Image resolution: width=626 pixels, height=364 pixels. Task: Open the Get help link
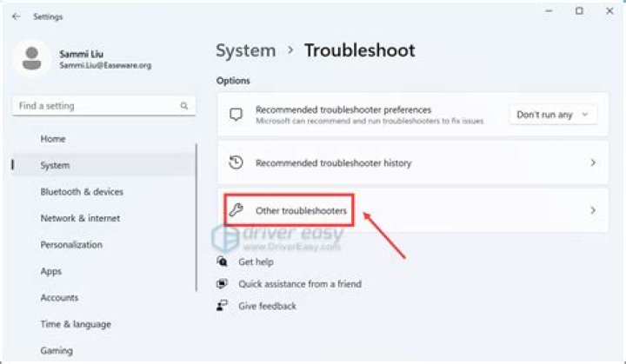256,261
